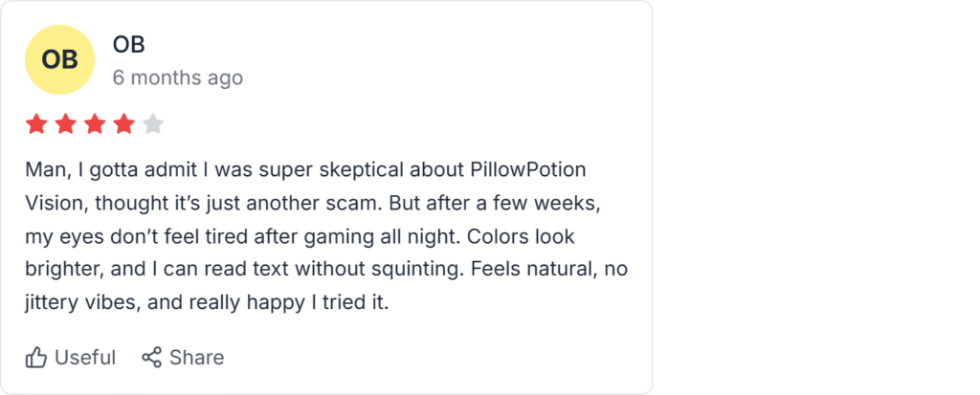Select the fifth gray rating star
The width and height of the screenshot is (980, 395).
[x=152, y=124]
